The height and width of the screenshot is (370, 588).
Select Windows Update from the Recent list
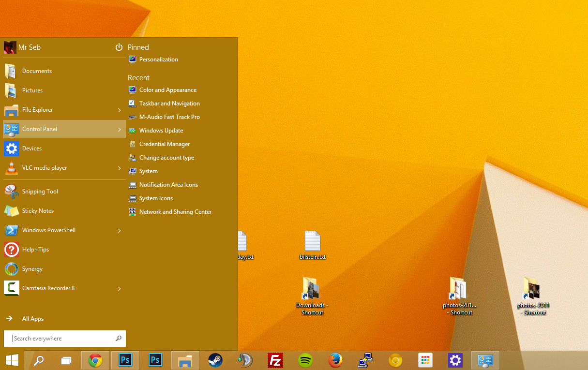pos(161,131)
